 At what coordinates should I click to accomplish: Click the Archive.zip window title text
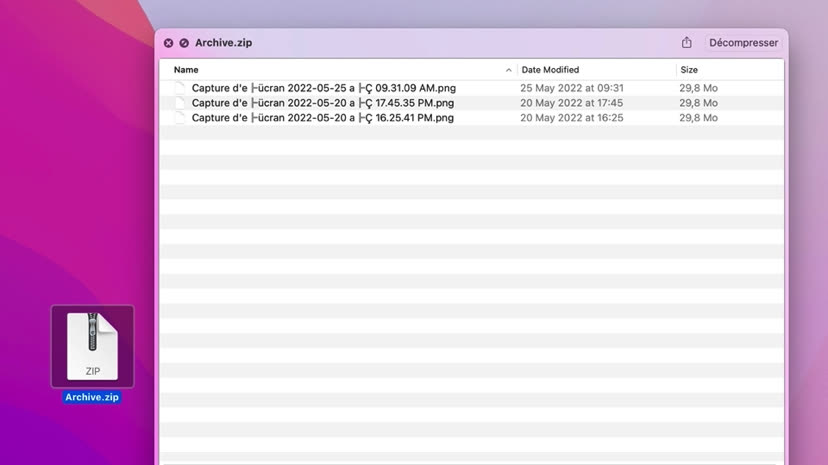[x=223, y=43]
